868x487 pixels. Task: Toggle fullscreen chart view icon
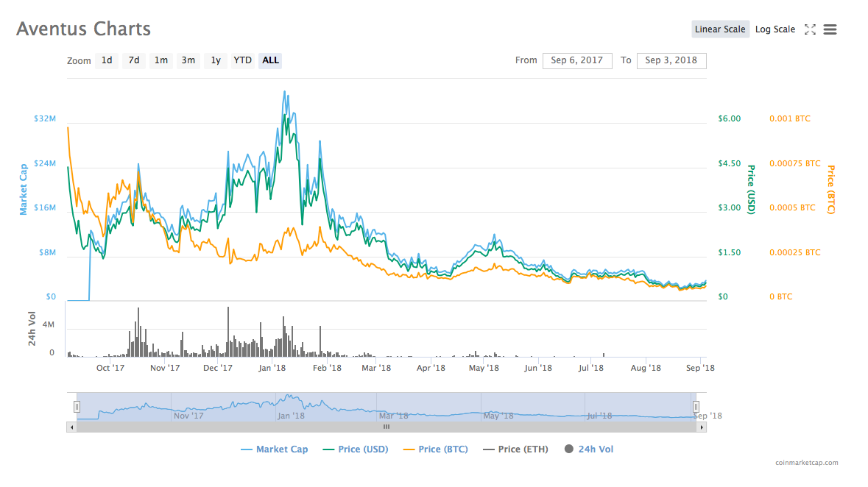pyautogui.click(x=810, y=29)
